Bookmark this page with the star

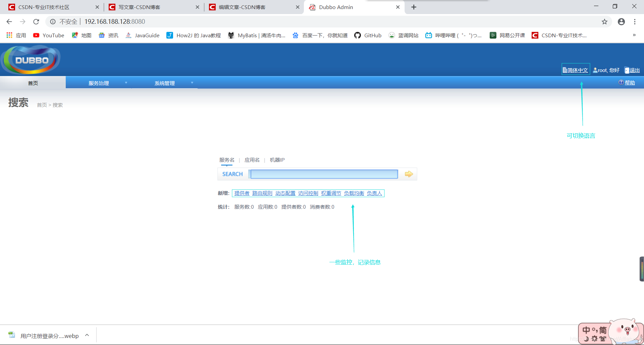click(604, 21)
